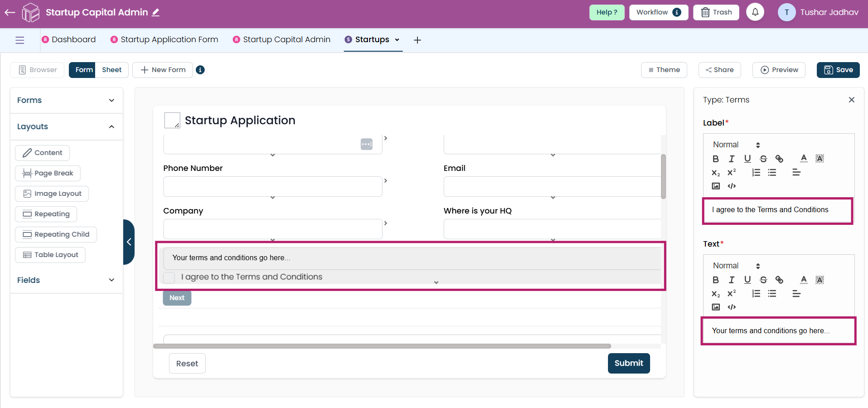
Task: Open the Workflow button
Action: 659,12
